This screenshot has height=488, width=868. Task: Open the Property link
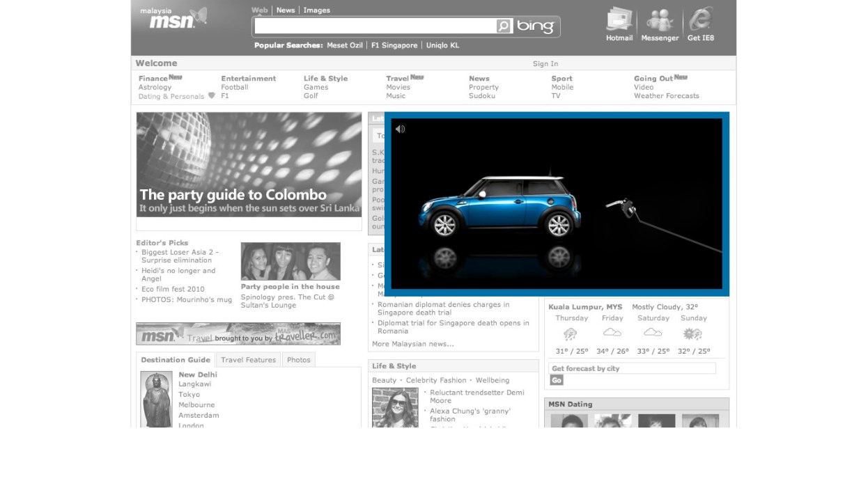click(x=483, y=88)
